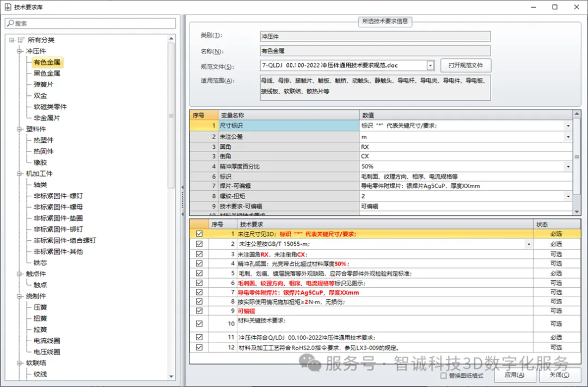Click into the 搜索 search field
Viewport: 588px width, 387px height.
tap(93, 23)
